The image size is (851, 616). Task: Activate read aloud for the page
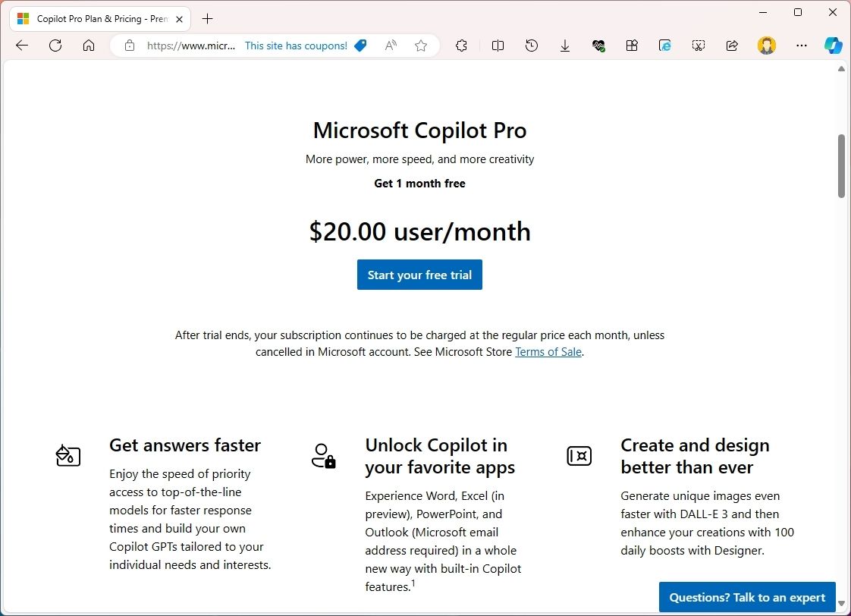390,46
